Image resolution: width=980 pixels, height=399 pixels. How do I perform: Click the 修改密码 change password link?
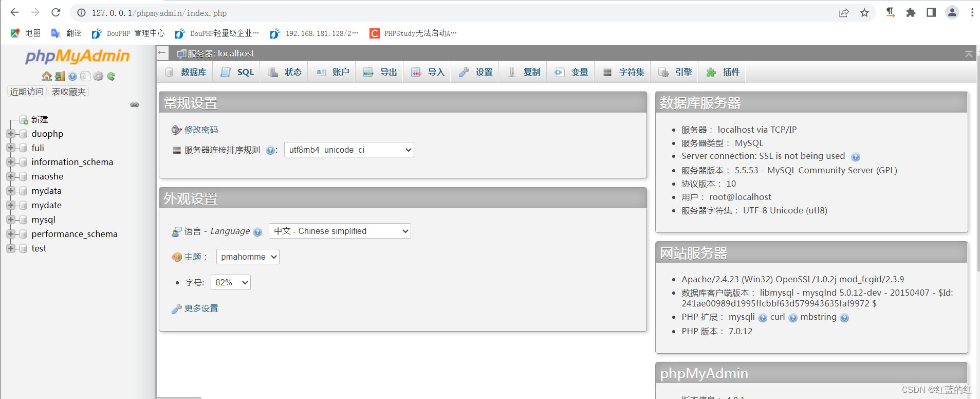tap(201, 130)
